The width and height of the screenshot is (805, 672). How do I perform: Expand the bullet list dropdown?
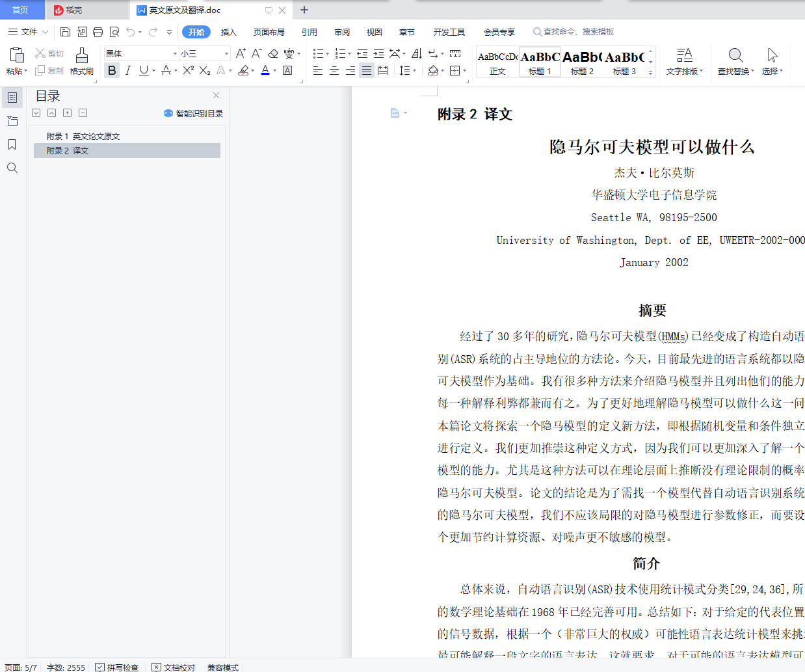coord(327,54)
